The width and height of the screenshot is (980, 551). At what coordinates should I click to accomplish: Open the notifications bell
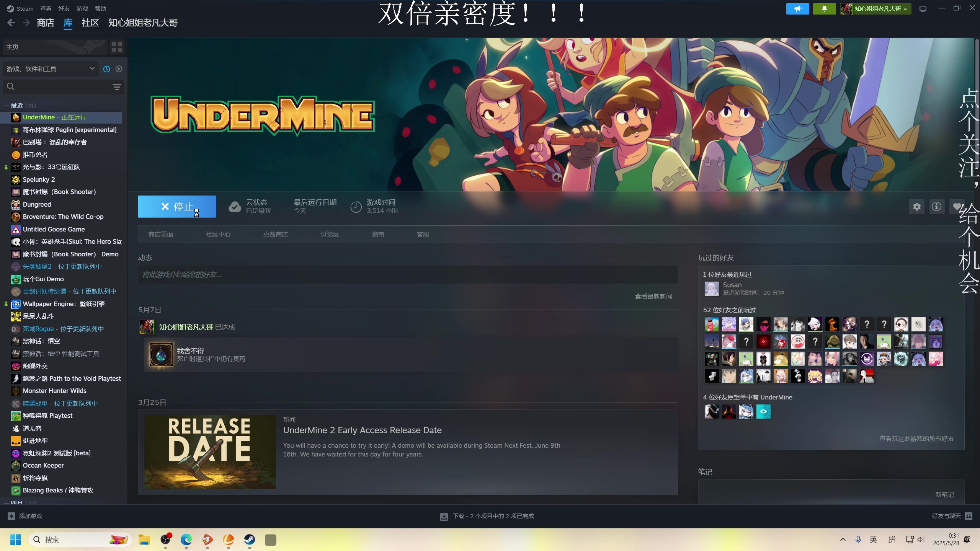pos(824,8)
